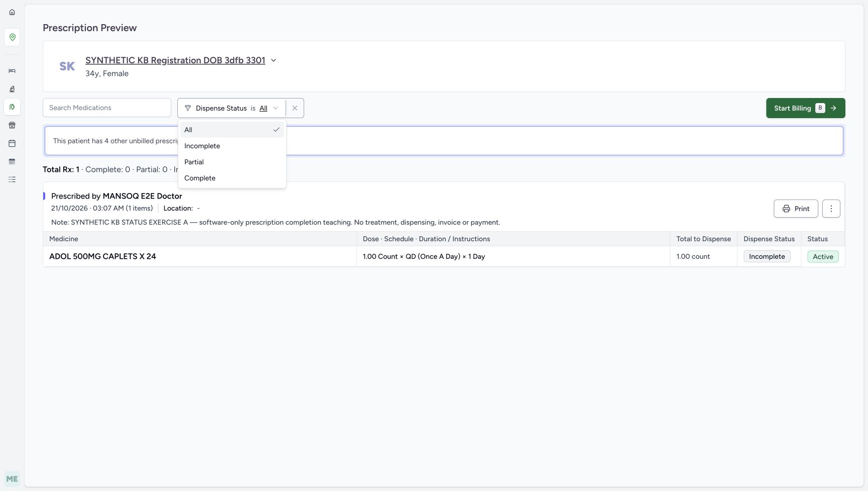Click 'Prescribed by MANSOQ E2E Doctor' text
The image size is (868, 491).
117,196
